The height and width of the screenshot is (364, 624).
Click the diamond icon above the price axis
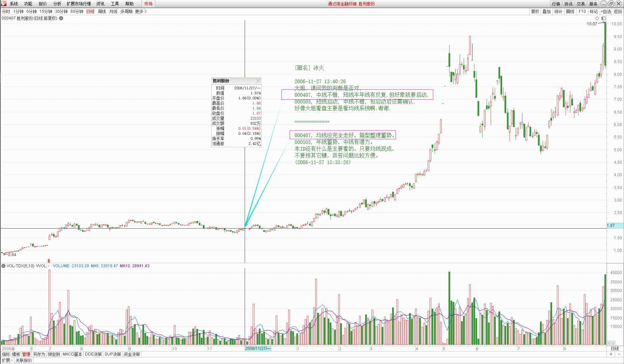pos(597,18)
